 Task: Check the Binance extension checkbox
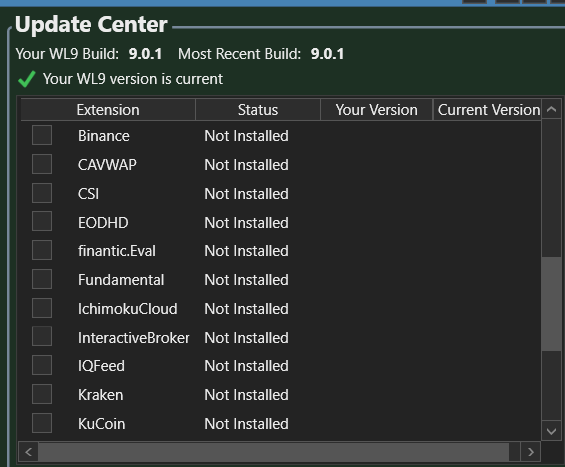42,135
